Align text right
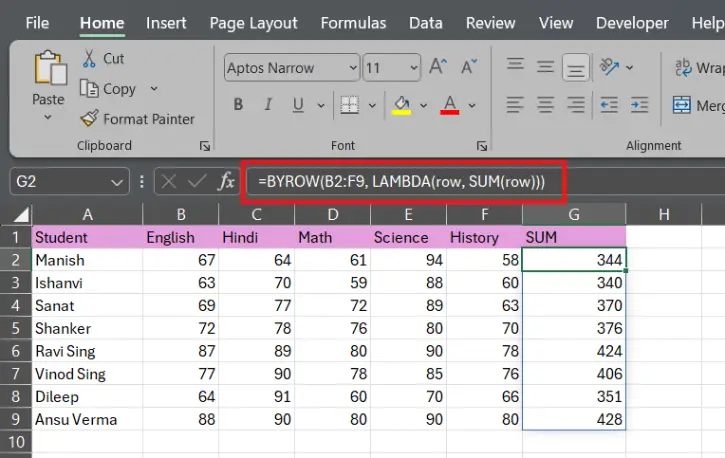725x458 pixels. 576,105
